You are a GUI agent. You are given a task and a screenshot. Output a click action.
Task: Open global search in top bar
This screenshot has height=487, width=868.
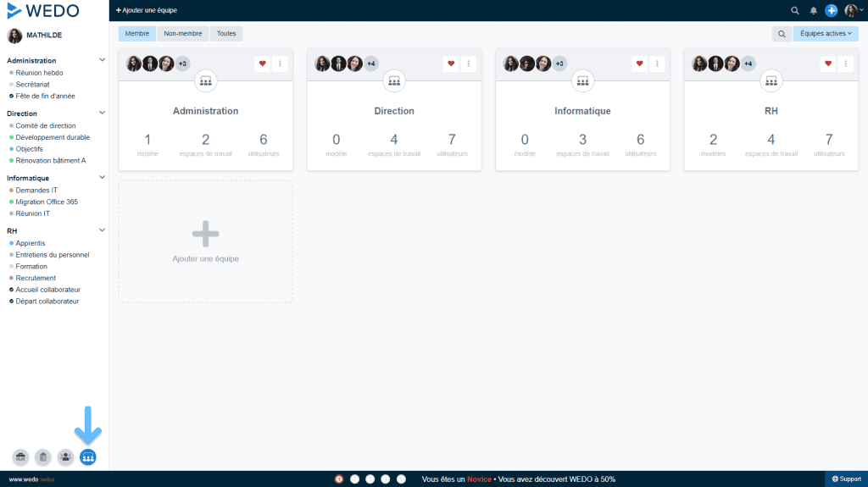coord(795,10)
